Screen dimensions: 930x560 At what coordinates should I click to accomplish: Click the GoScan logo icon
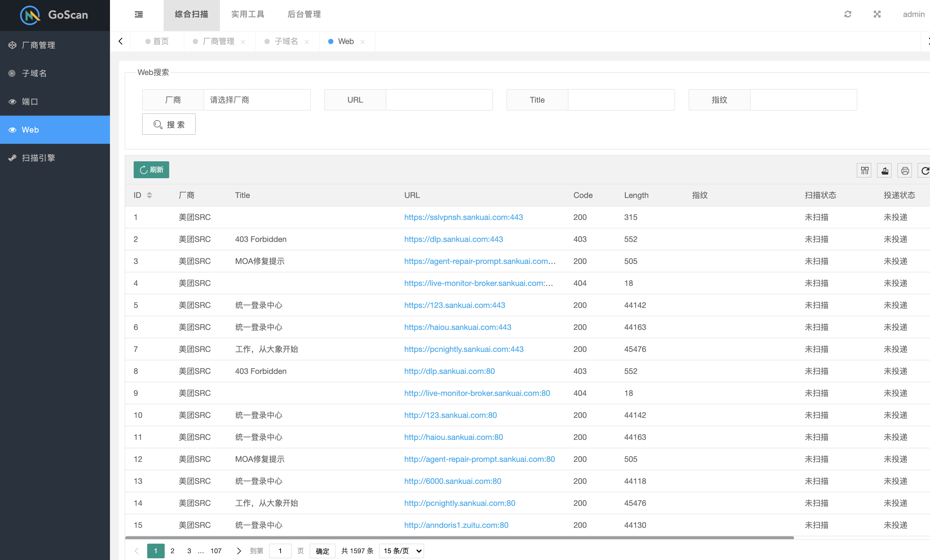pos(30,15)
